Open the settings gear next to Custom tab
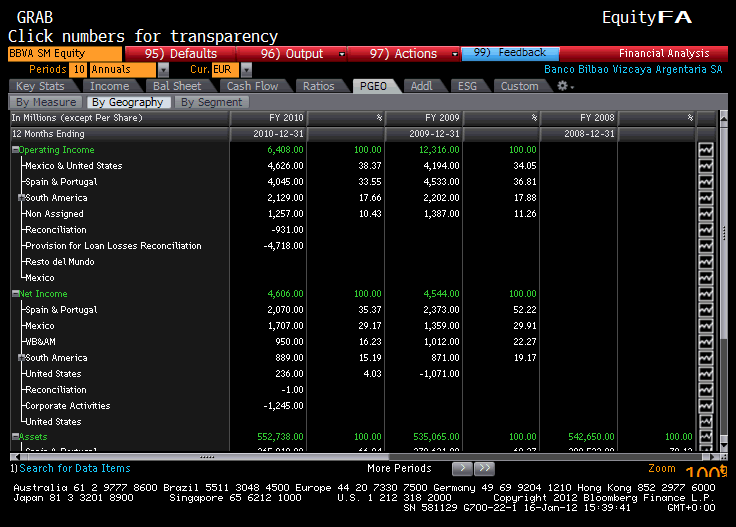This screenshot has width=736, height=527. 563,86
